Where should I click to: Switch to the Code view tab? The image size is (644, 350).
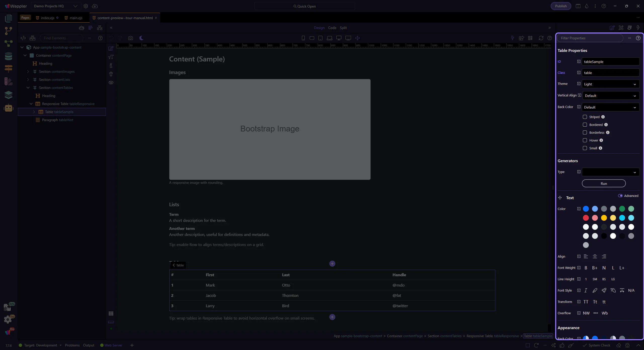[332, 28]
